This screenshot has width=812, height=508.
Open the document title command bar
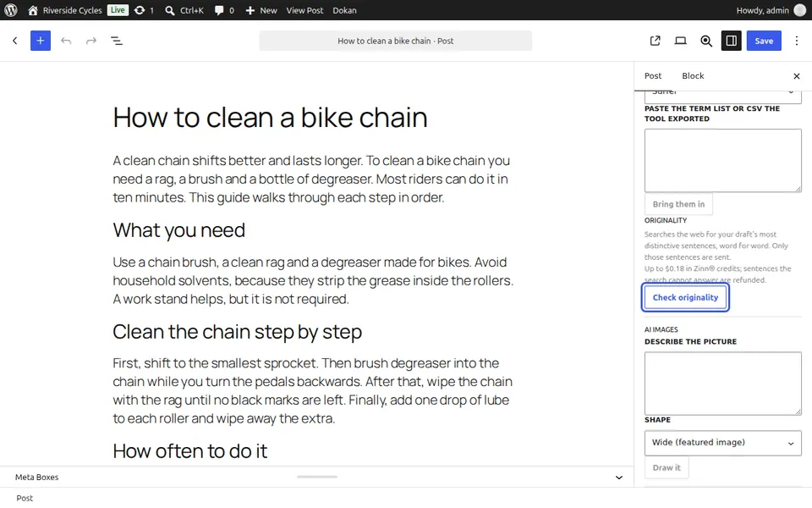[396, 41]
